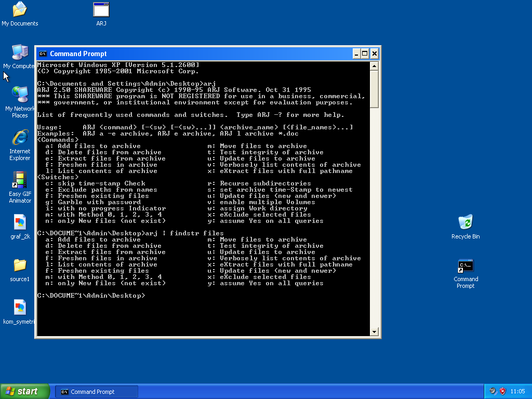Screen dimensions: 532x399
Task: Click 's: set archive time-Stamp to newest' text
Action: pyautogui.click(x=280, y=190)
